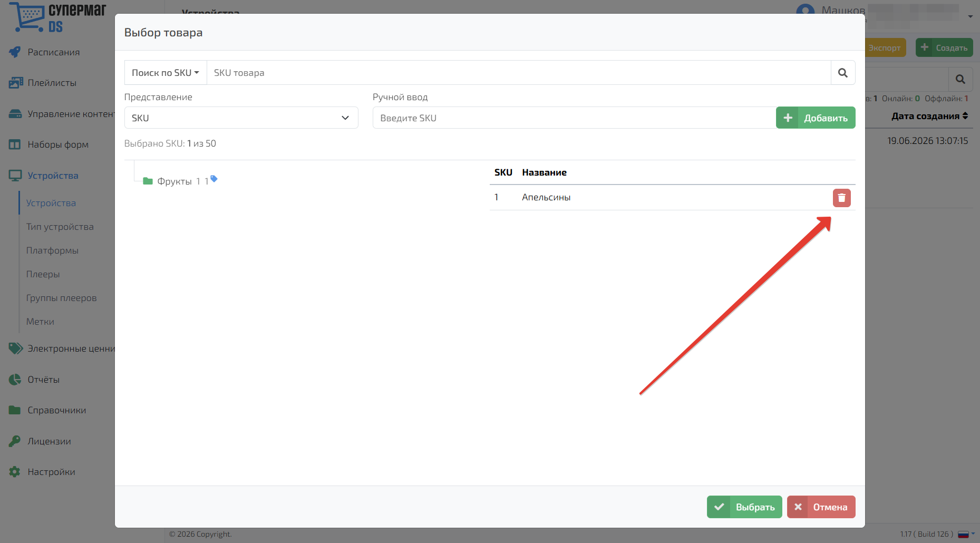Click the green Добавить button
This screenshot has width=980, height=543.
point(816,118)
